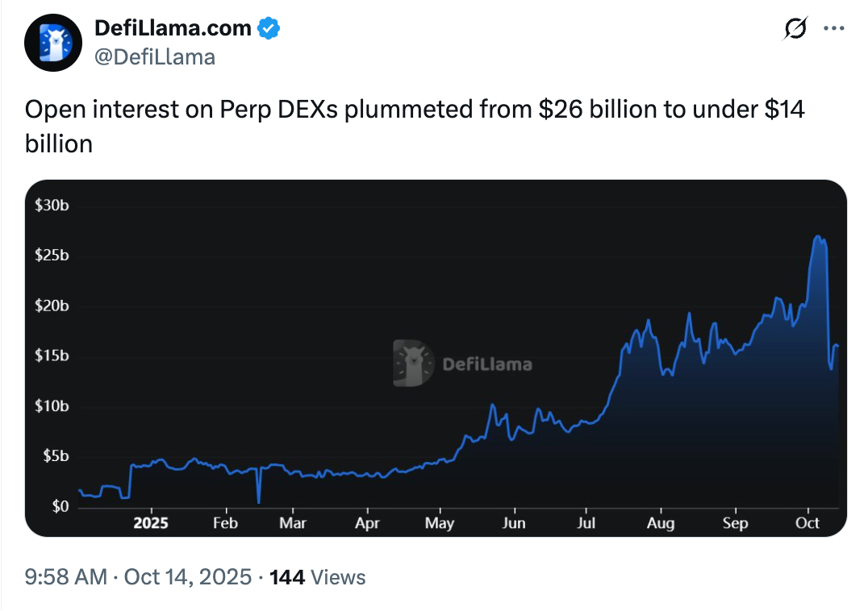Screen dimensions: 868x611
Task: Show the 144 Views count
Action: tap(317, 577)
